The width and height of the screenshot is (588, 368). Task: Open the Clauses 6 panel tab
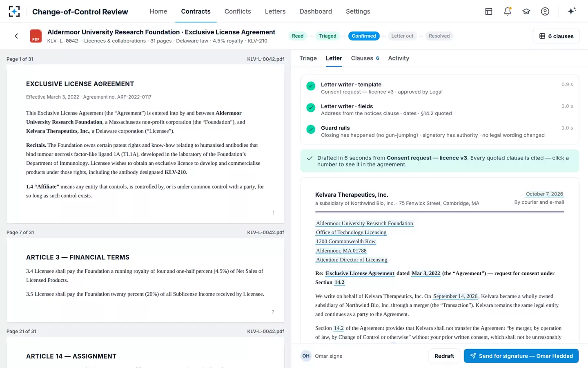click(x=365, y=58)
